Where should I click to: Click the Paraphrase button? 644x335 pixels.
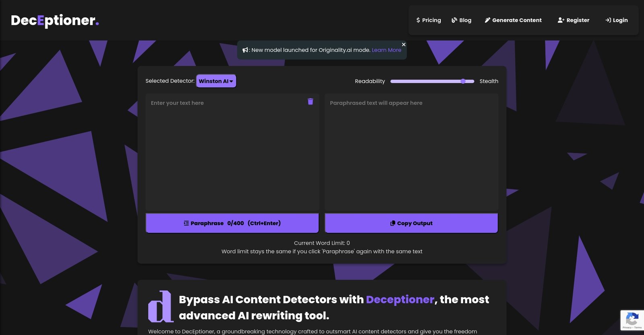(232, 223)
